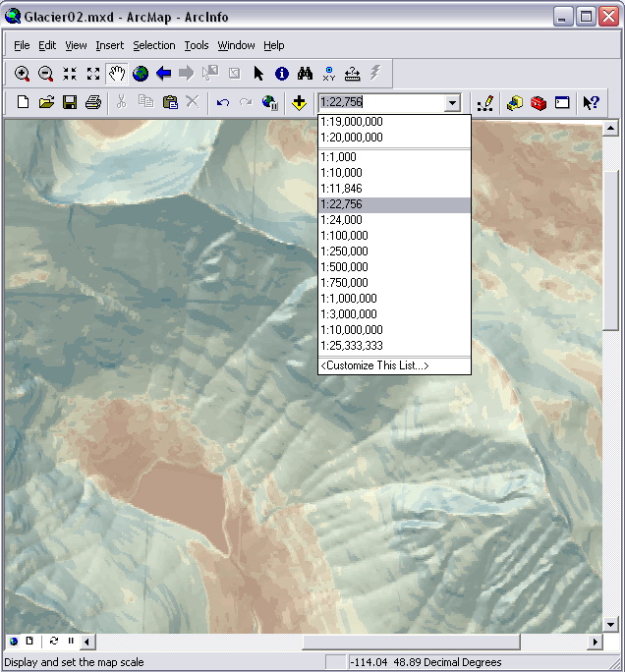Select the Measure tool

coord(353,74)
